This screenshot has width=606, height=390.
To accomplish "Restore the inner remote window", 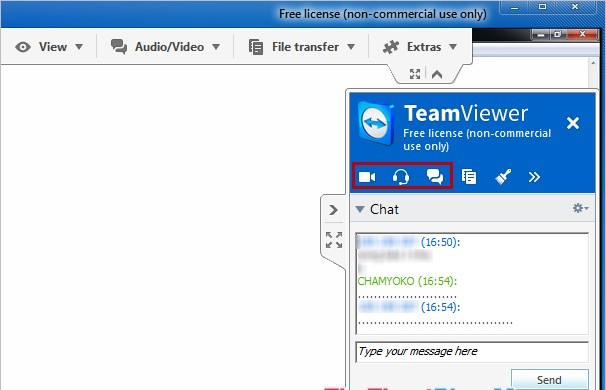I will (x=558, y=34).
